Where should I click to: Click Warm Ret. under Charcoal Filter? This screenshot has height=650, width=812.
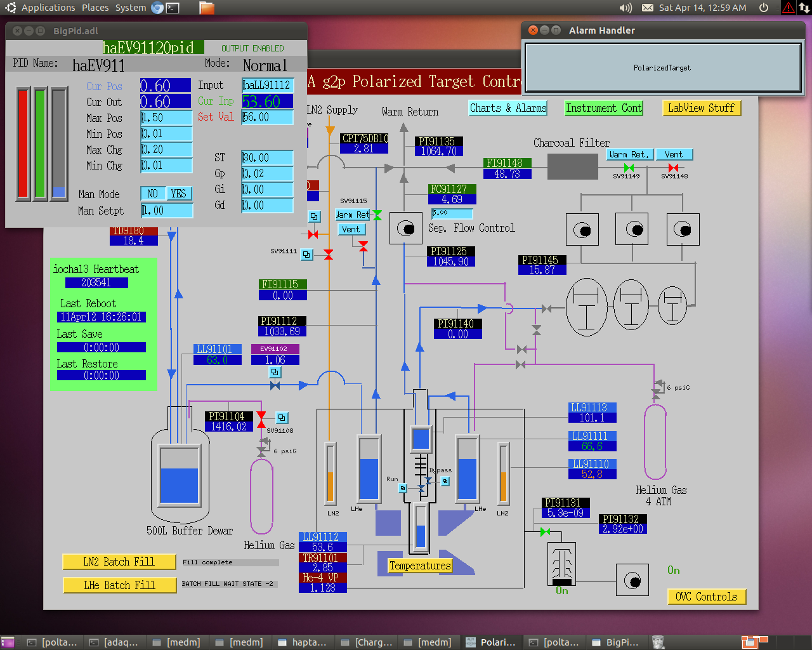pos(629,154)
